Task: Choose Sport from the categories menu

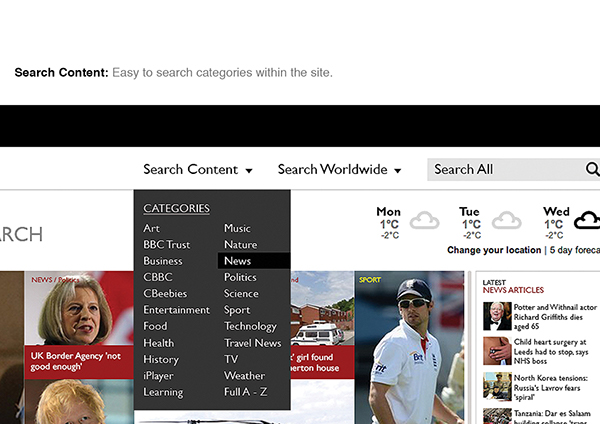Action: click(237, 310)
